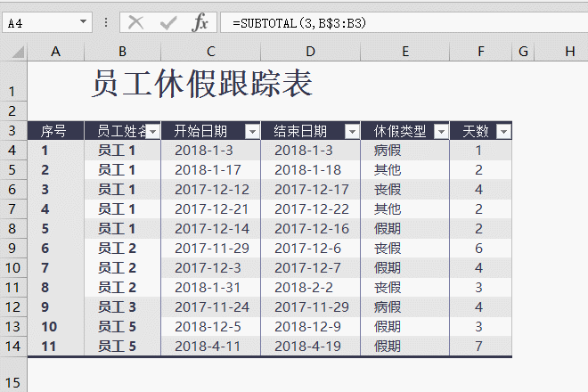Click cell 2017-12-21
588x392 pixels.
[211, 209]
